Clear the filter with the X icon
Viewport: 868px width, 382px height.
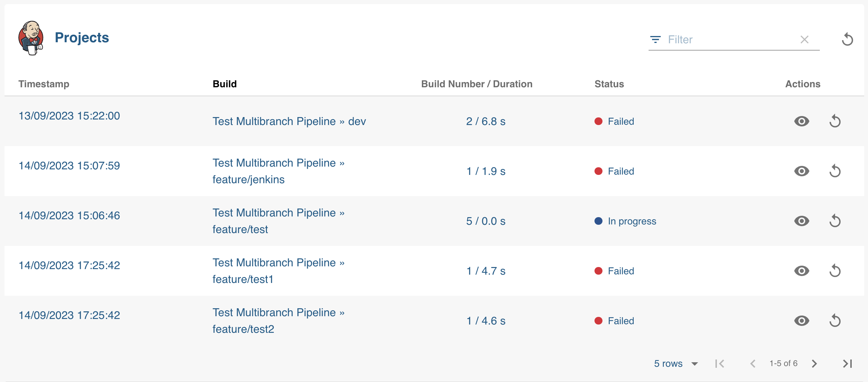point(804,39)
